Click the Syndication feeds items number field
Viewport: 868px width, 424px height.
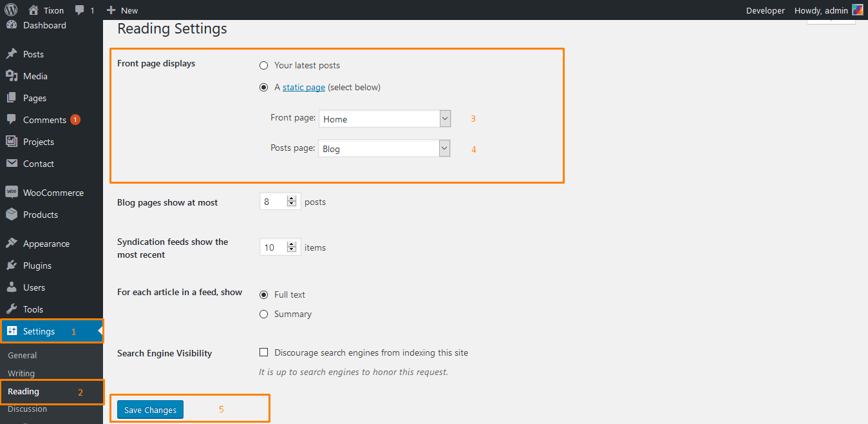point(280,247)
